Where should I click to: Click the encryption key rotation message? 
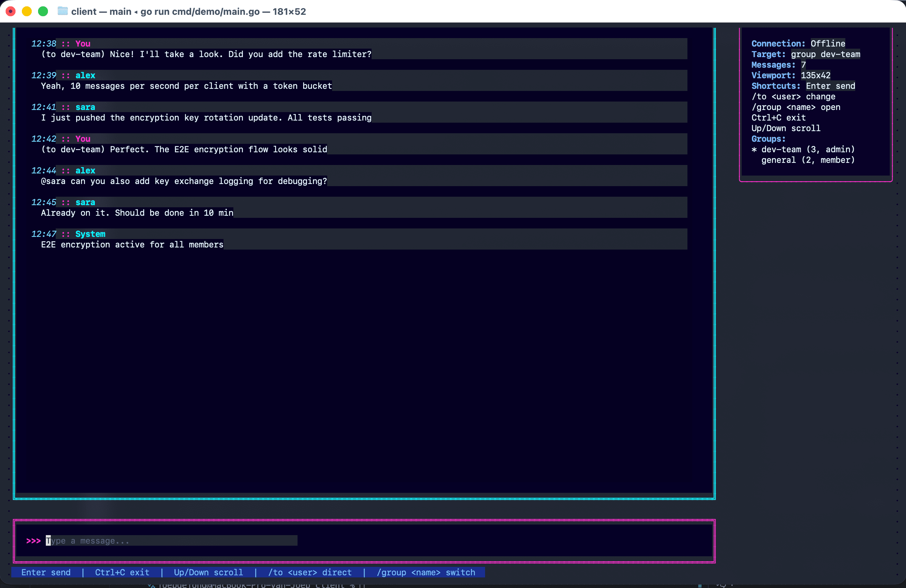(x=206, y=118)
